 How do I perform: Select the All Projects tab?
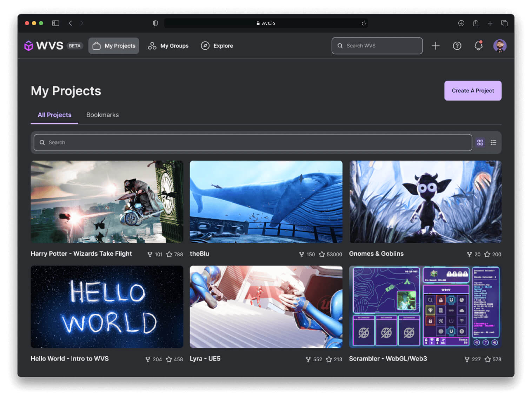coord(54,115)
